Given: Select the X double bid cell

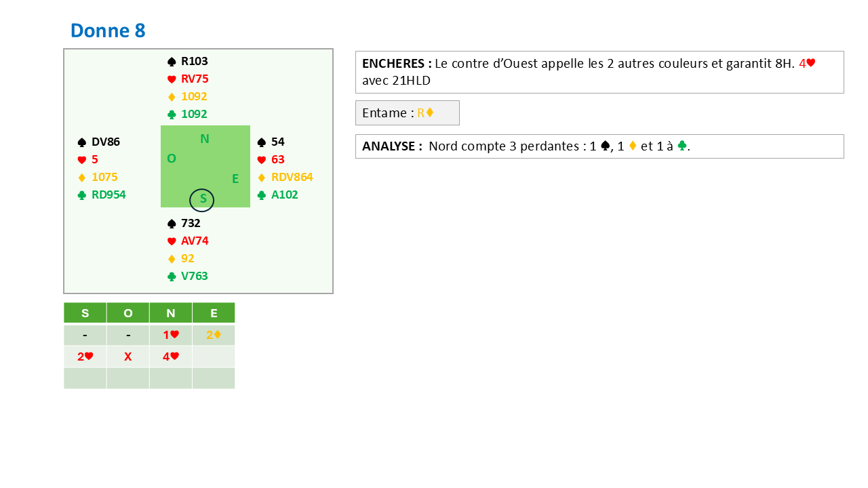Looking at the screenshot, I should (x=127, y=357).
